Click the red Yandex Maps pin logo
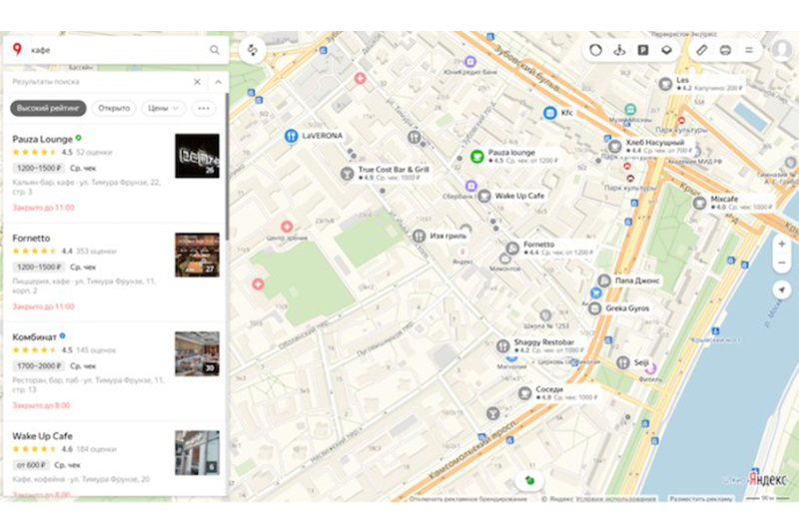 tap(17, 49)
